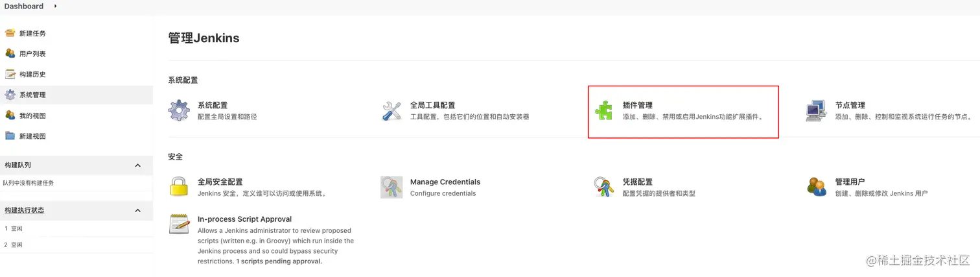This screenshot has height=277, width=980.
Task: Open the 系统配置 title link
Action: pyautogui.click(x=213, y=105)
